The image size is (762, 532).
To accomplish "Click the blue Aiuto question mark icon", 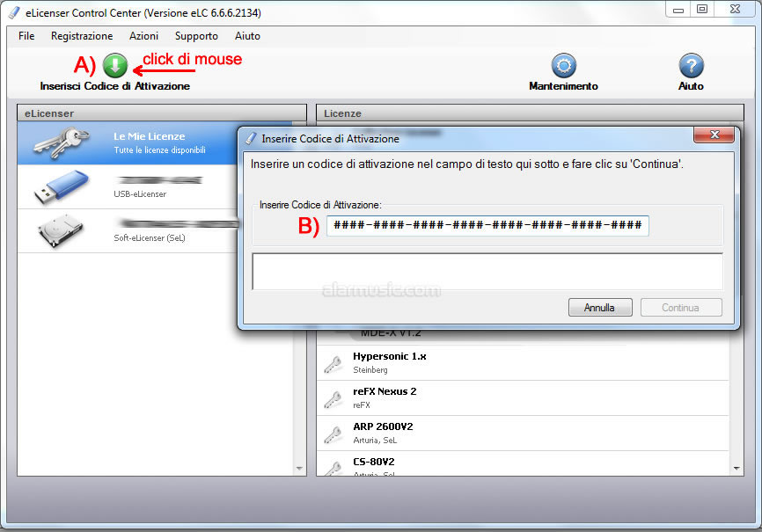I will [691, 66].
